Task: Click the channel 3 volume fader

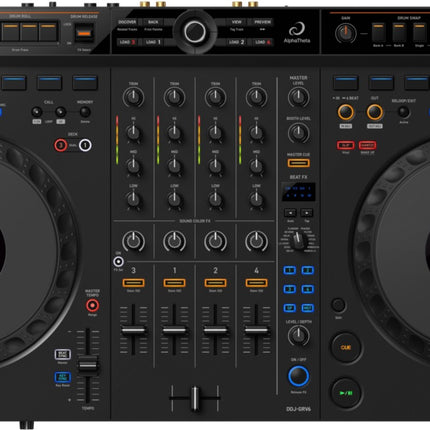Action: pos(133,330)
